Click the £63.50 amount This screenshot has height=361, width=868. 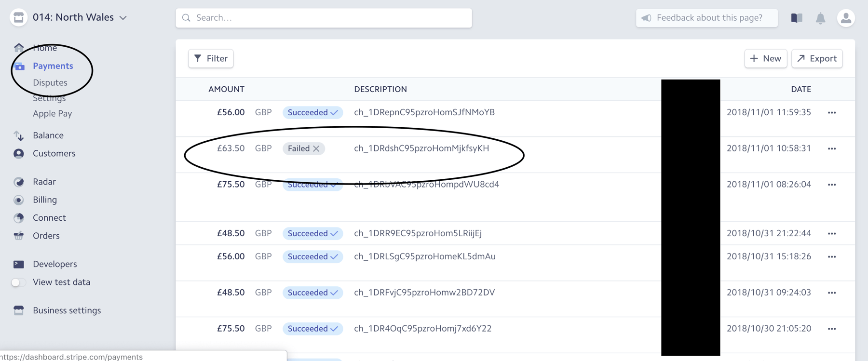[231, 148]
